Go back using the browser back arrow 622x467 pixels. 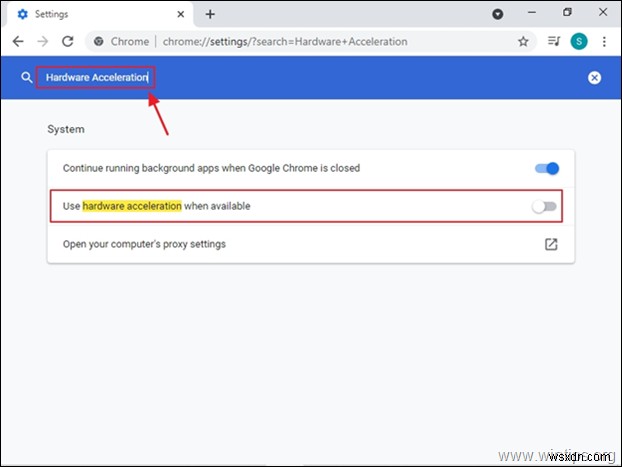18,41
